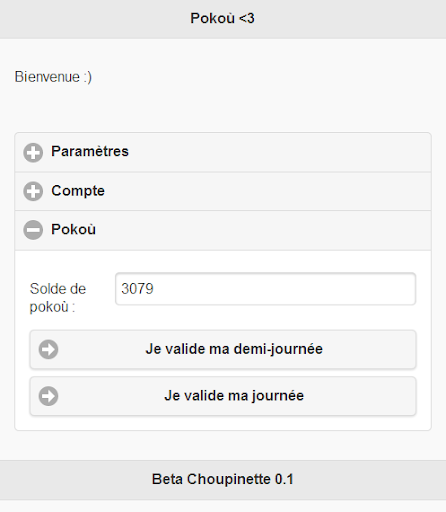Click the arrow icon on journée button
The image size is (446, 512).
48,396
